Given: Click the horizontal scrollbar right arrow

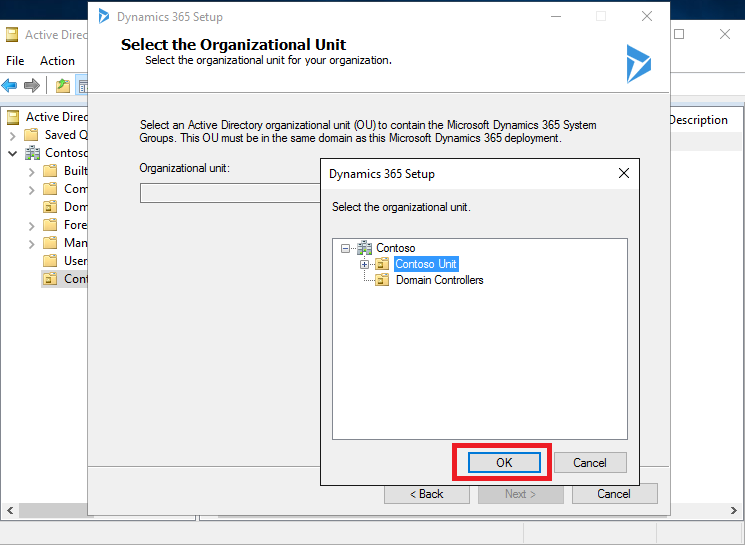Looking at the screenshot, I should tap(734, 511).
